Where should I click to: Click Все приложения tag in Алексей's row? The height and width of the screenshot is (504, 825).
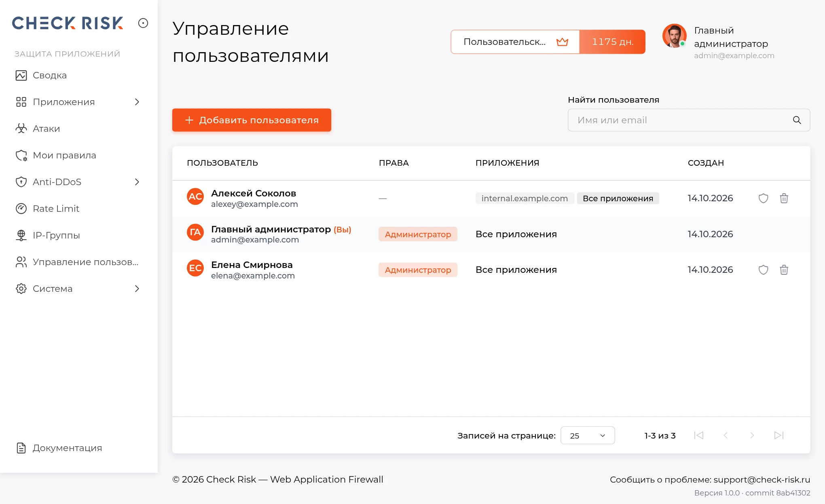tap(618, 198)
